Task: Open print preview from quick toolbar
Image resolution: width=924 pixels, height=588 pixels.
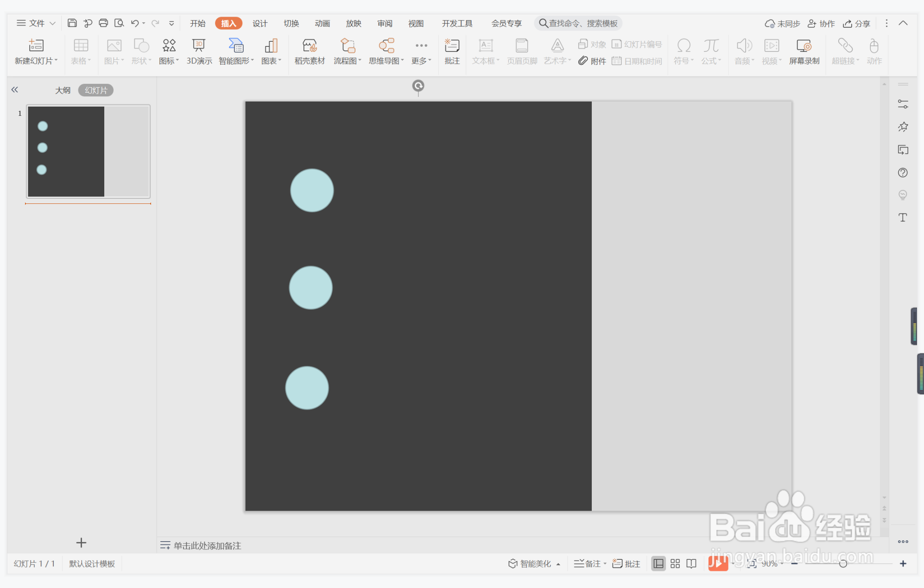Action: [x=119, y=23]
